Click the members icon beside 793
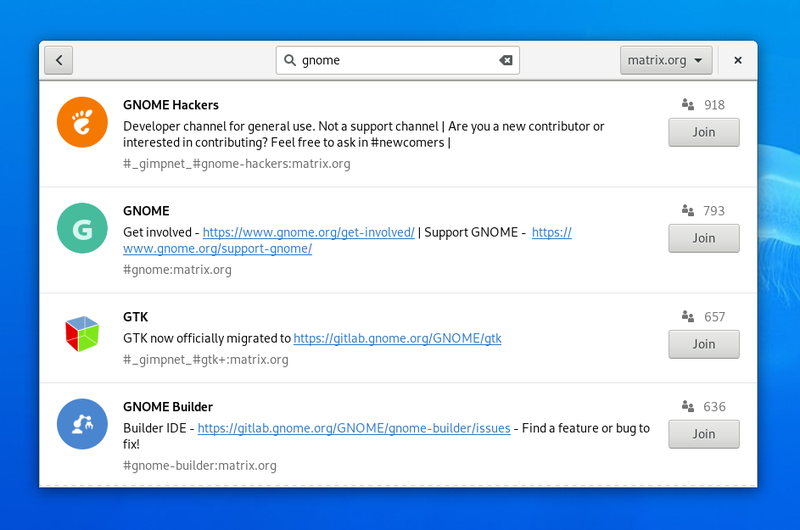 coord(688,210)
